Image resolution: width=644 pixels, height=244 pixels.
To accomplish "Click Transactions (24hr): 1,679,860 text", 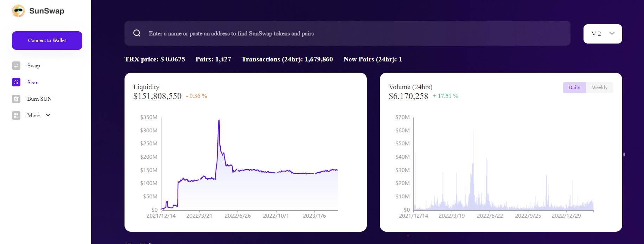I will coord(287,59).
